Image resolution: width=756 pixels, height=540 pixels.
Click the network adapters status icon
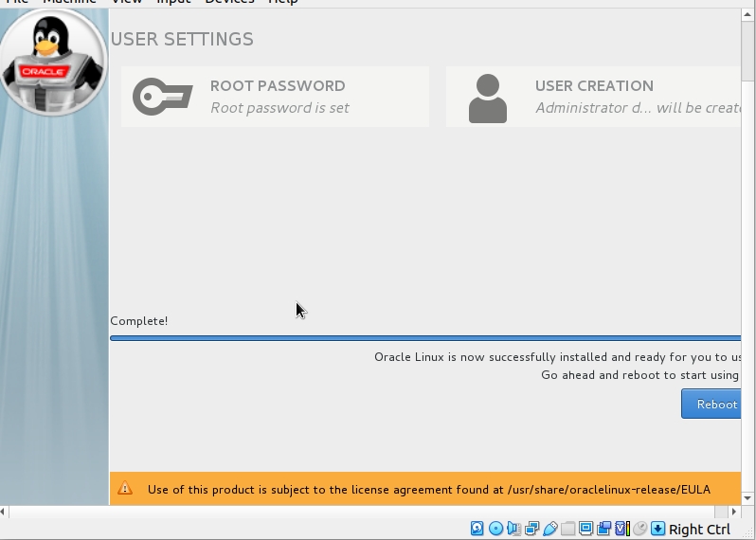531,529
